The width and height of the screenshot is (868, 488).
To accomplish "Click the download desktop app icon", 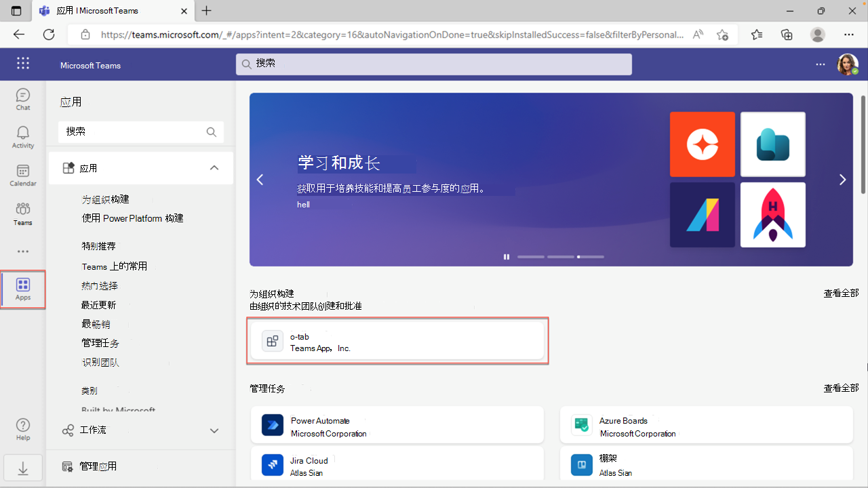I will point(23,468).
